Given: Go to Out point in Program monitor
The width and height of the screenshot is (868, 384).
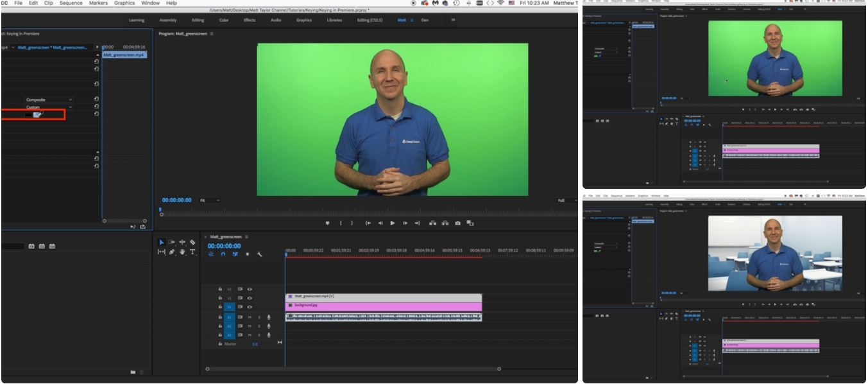Looking at the screenshot, I should [417, 223].
